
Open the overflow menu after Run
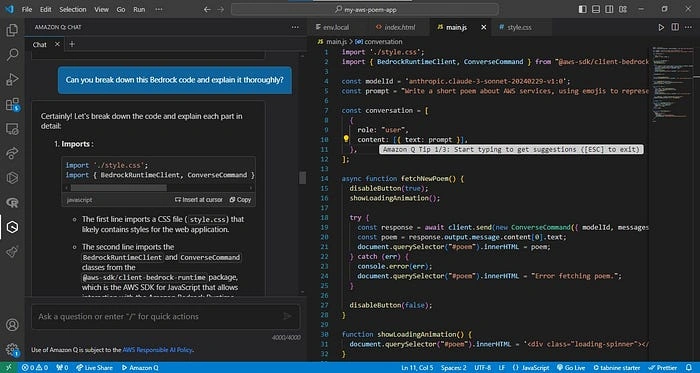click(x=159, y=9)
